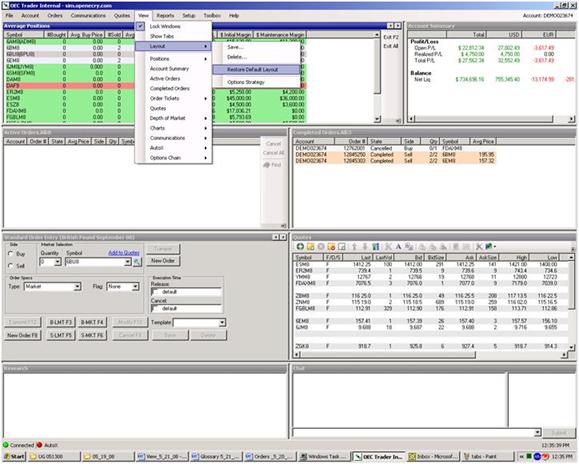Click the yellow note icon in Quotes toolbar

311,247
